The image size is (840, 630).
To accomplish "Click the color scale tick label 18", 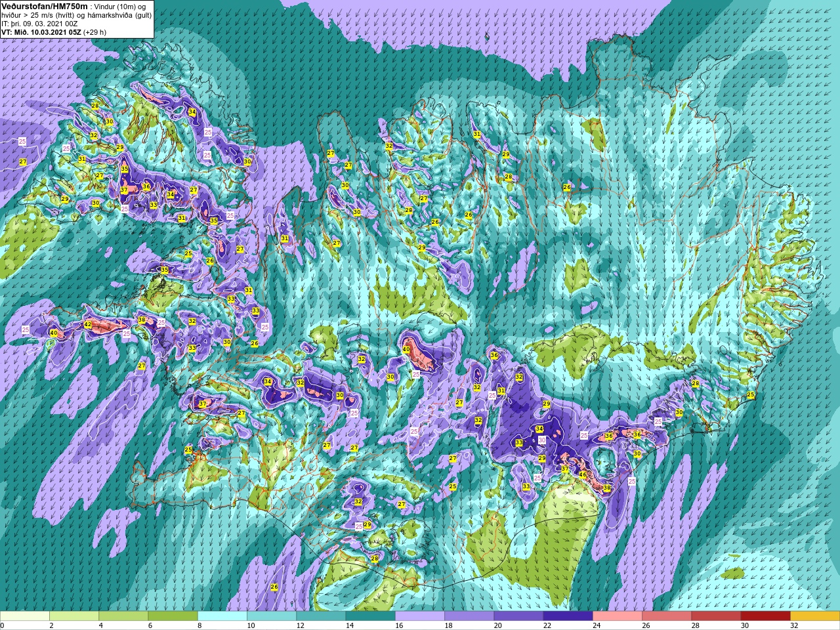I will [x=448, y=625].
